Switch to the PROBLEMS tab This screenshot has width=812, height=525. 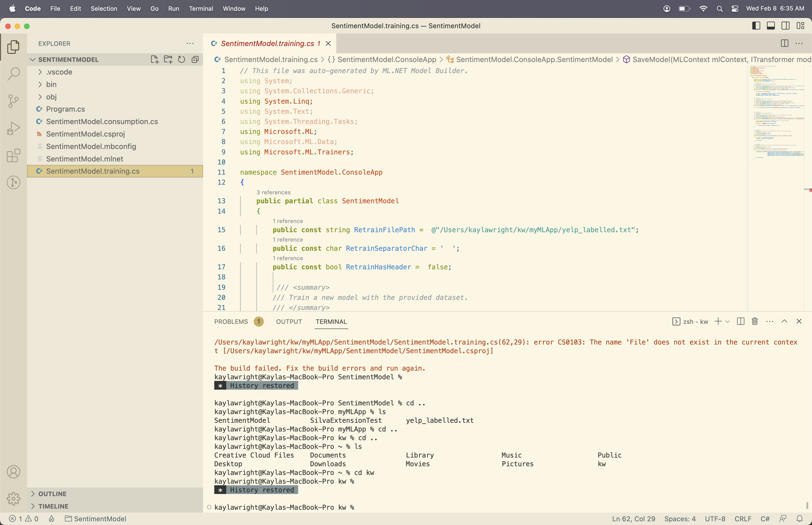231,321
